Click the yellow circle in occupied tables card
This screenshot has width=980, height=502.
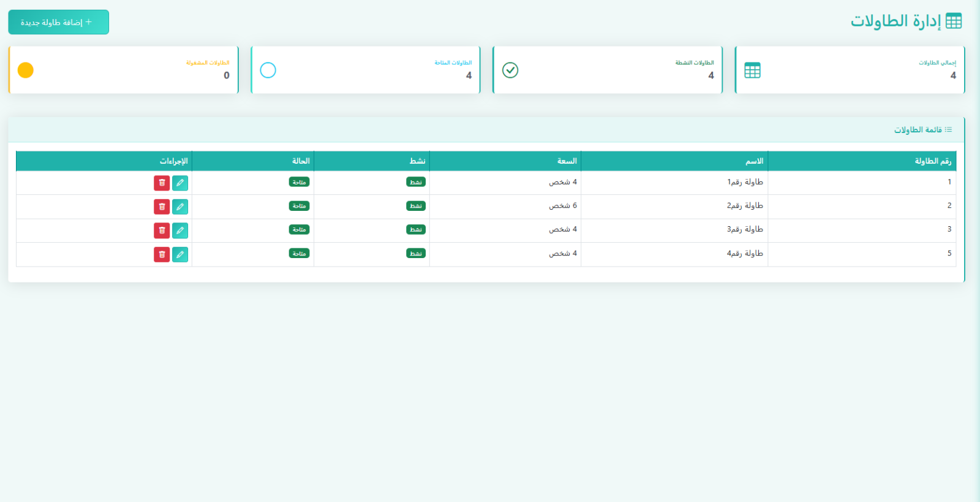(x=26, y=70)
